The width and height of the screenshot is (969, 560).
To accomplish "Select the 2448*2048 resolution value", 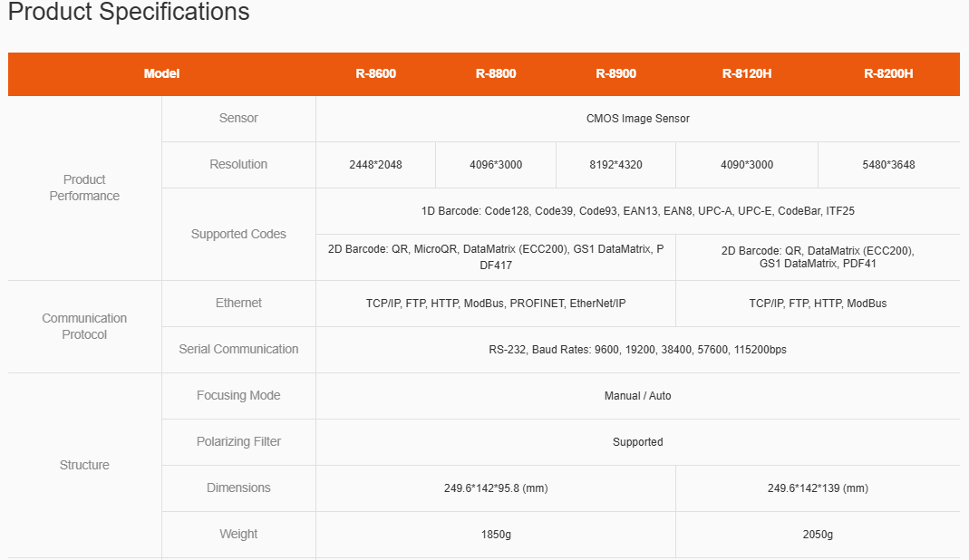I will [x=375, y=165].
